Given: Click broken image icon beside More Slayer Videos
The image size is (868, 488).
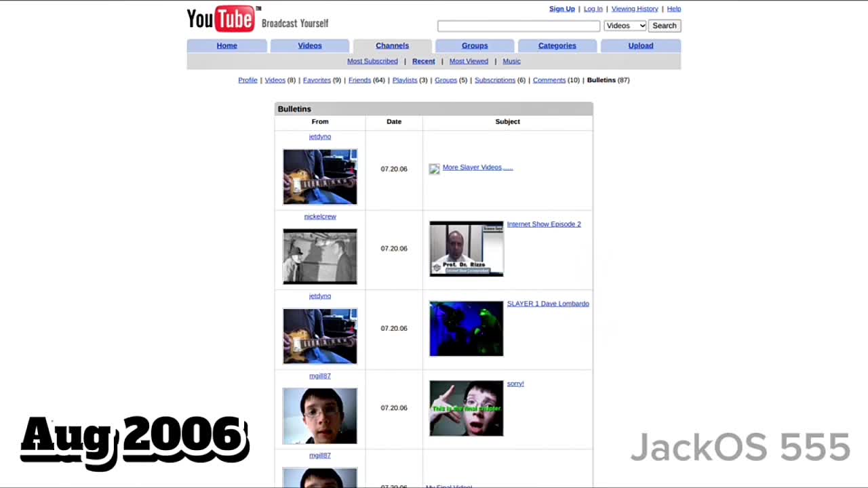Looking at the screenshot, I should point(434,169).
